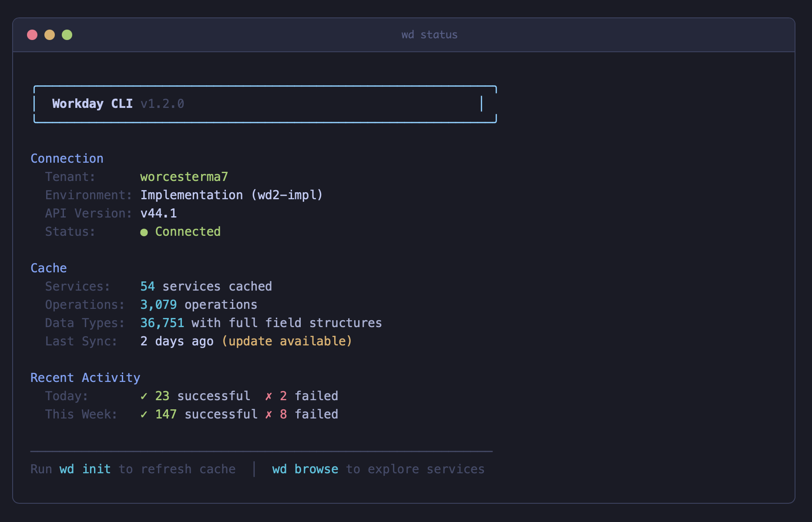Collapse the Recent Activity section
This screenshot has width=812, height=522.
(85, 378)
